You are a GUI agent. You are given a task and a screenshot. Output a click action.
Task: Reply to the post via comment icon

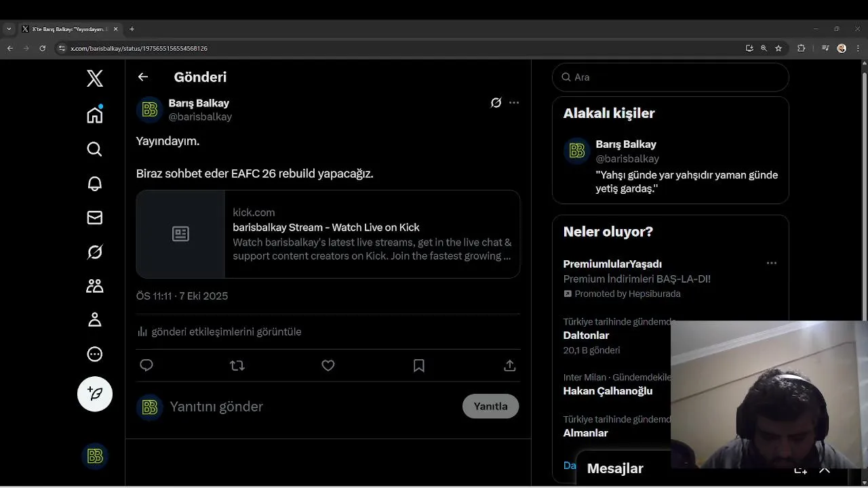146,365
